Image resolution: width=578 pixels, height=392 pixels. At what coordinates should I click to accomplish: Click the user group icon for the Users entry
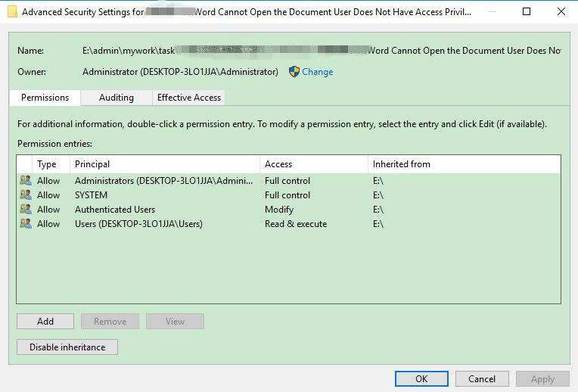coord(26,223)
